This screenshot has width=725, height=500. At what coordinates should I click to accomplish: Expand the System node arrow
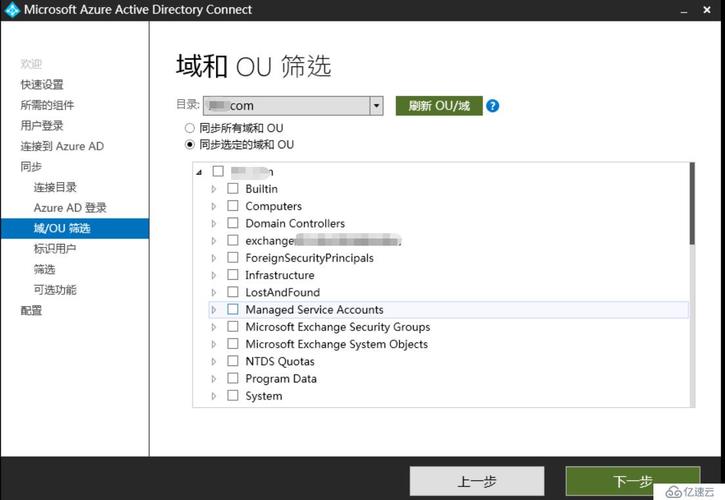click(214, 396)
